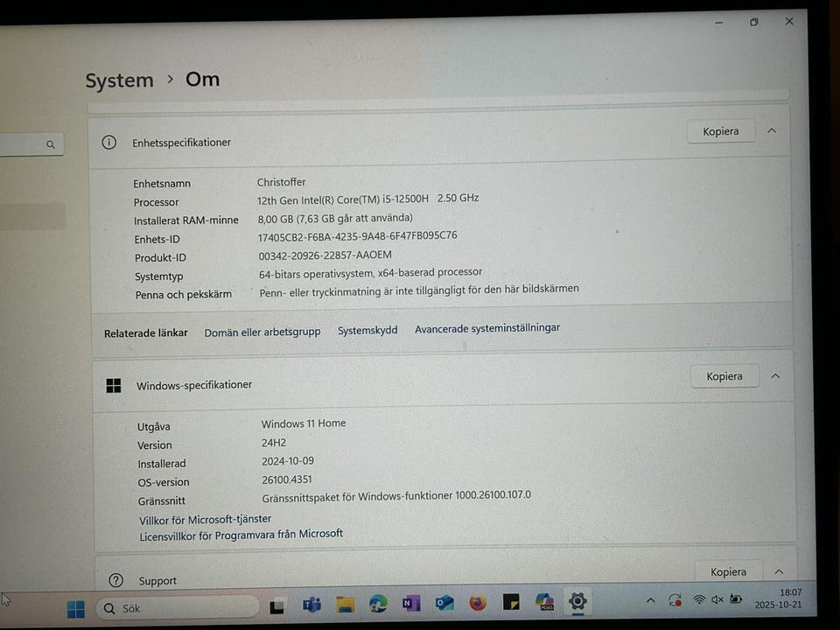Select the install date 2024-10-09
Image resolution: width=840 pixels, height=630 pixels.
pyautogui.click(x=288, y=461)
